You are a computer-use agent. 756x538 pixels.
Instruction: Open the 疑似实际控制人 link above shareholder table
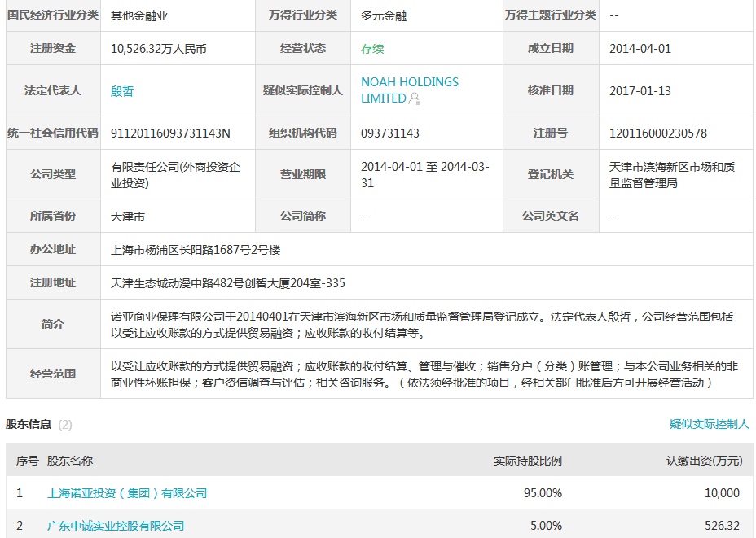(710, 424)
